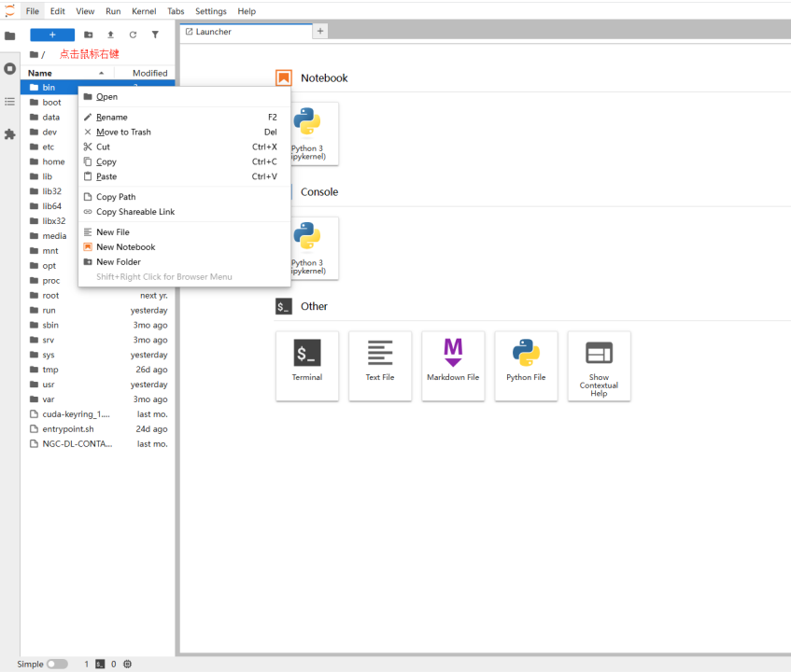Choose Paste in the context menu
This screenshot has width=791, height=672.
click(x=184, y=176)
